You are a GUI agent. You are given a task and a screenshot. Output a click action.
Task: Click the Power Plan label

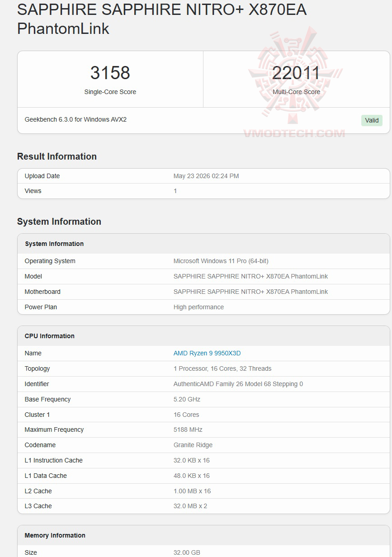(x=41, y=307)
